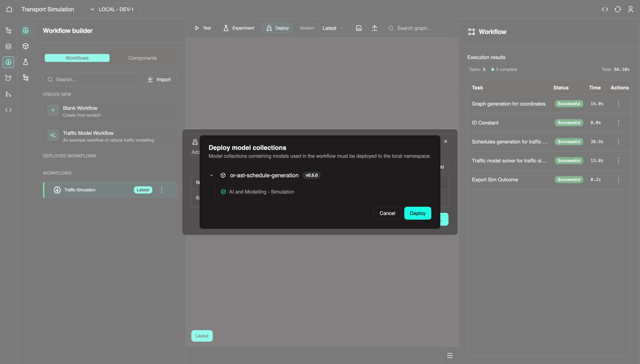Open the tree structure icon in second sidebar

pyautogui.click(x=25, y=78)
